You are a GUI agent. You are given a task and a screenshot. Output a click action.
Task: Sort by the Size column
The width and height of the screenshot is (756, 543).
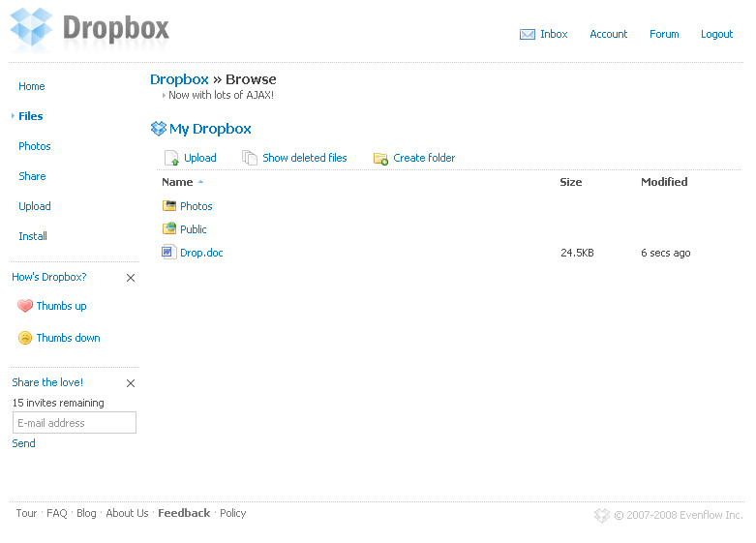tap(570, 182)
